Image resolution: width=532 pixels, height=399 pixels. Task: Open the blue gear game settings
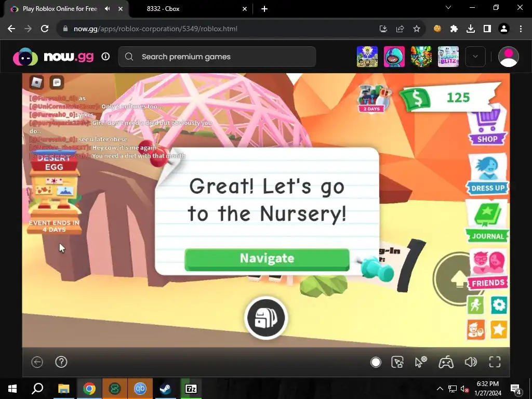[x=499, y=305]
